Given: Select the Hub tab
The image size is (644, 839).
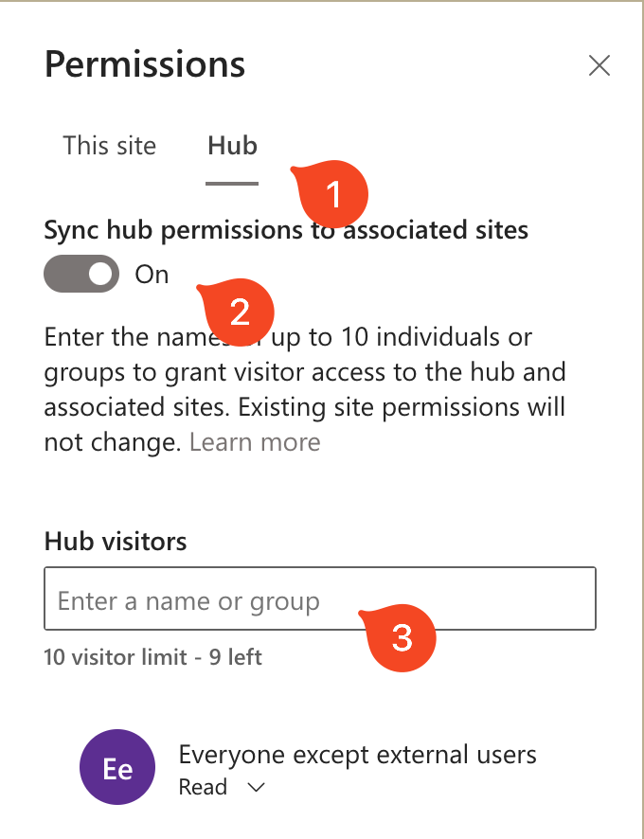Looking at the screenshot, I should coord(232,146).
